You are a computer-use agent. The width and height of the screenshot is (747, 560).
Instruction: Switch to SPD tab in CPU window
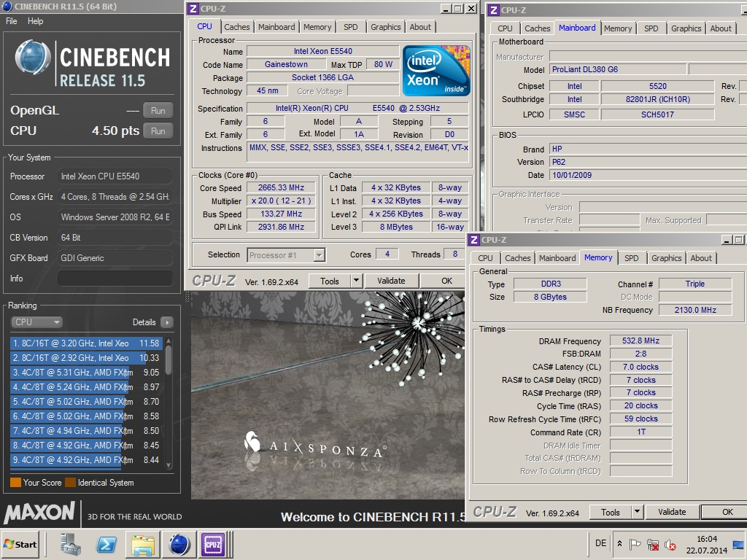(x=351, y=27)
